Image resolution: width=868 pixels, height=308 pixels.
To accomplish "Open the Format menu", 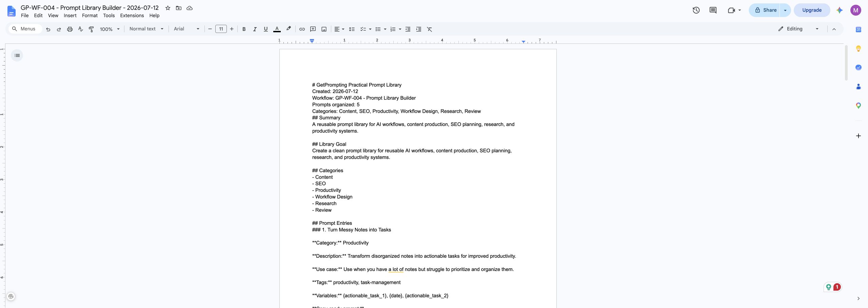I will pyautogui.click(x=90, y=16).
